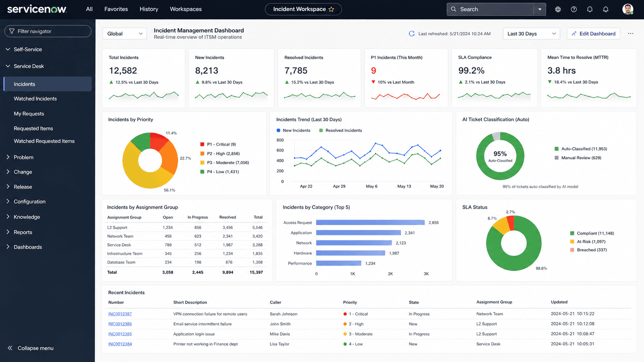
Task: Open incident INC0012387
Action: [120, 314]
